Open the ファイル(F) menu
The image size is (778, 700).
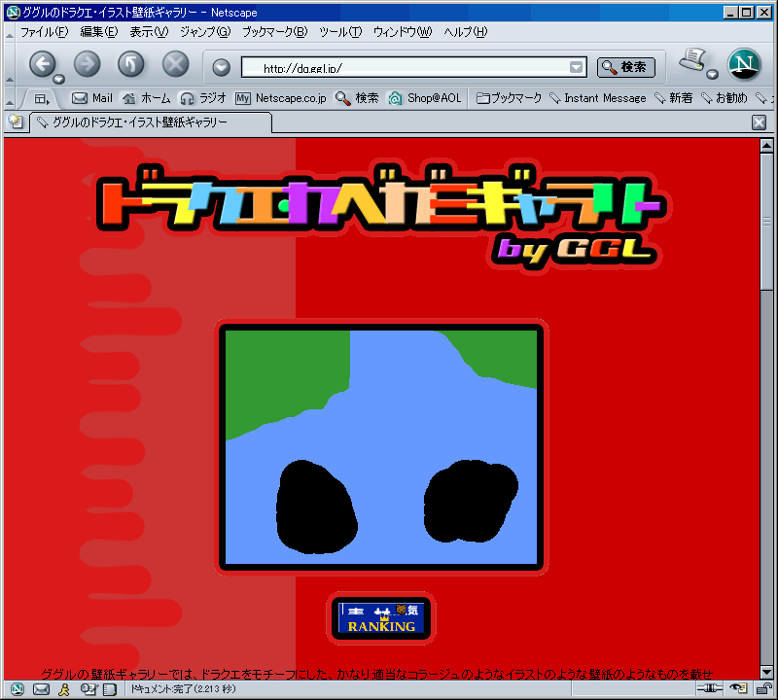coord(44,32)
